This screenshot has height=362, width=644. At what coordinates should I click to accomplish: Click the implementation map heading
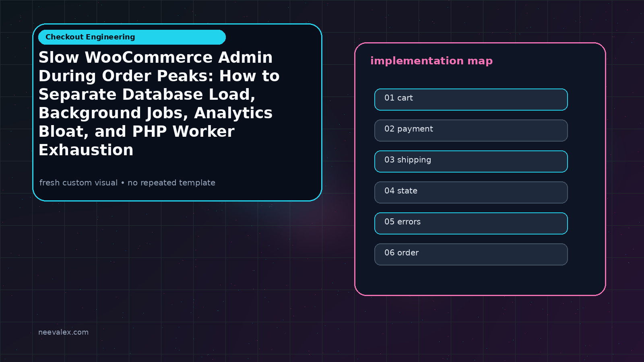point(431,61)
